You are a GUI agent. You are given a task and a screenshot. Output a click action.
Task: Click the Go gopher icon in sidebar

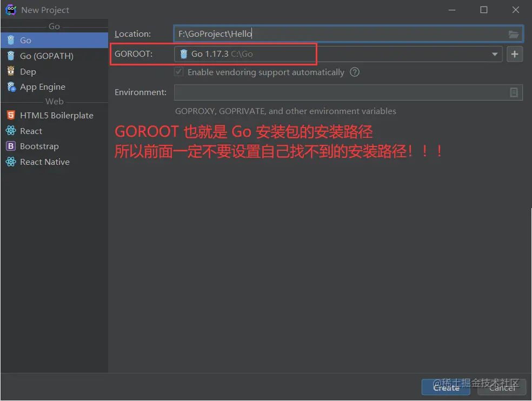11,40
